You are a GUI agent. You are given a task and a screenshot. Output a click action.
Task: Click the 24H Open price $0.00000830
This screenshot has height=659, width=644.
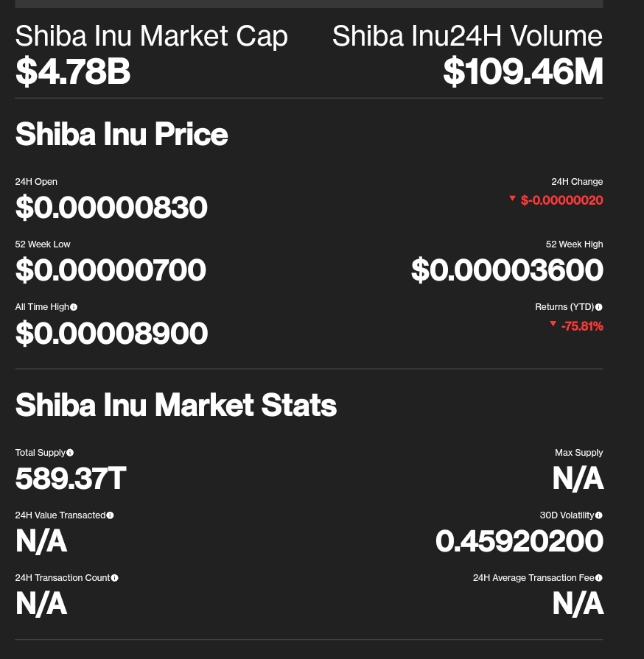111,207
